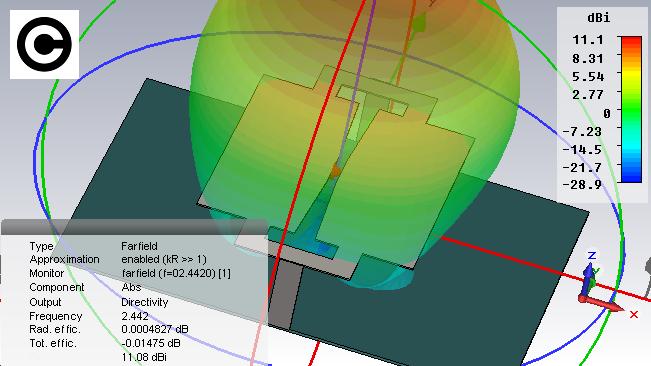Click the 11.08 dBi directivity readout

[x=144, y=357]
